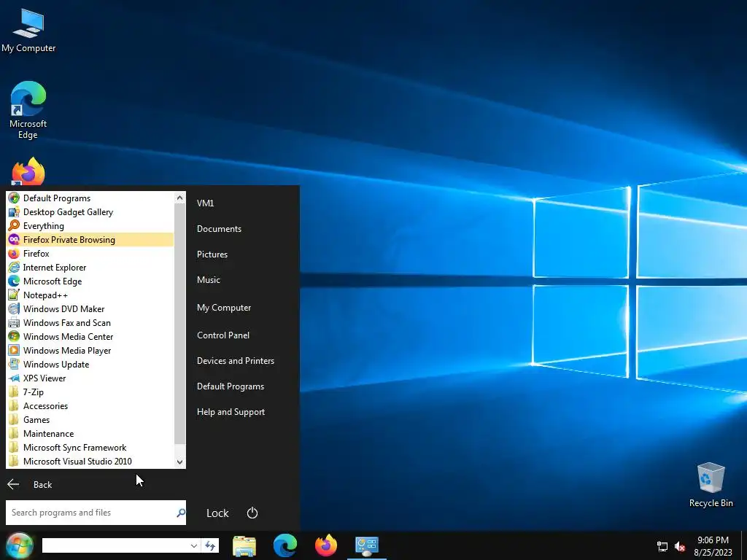Launch Windows Fax and Scan icon
747x560 pixels.
click(x=14, y=322)
